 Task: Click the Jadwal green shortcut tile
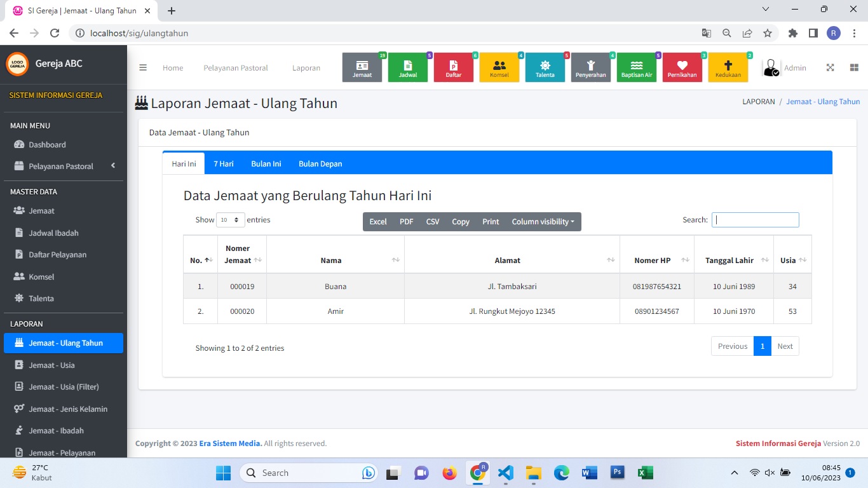pyautogui.click(x=408, y=67)
